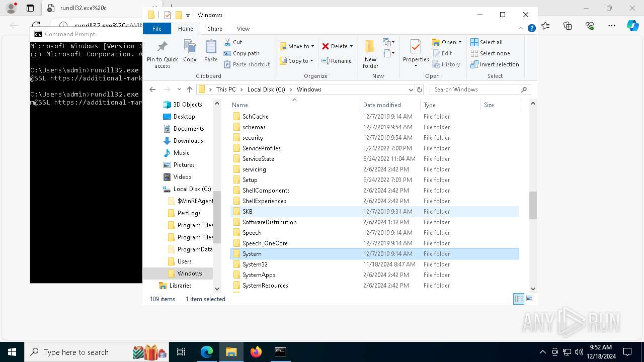Collapse the ribbon with chevron

[x=521, y=29]
